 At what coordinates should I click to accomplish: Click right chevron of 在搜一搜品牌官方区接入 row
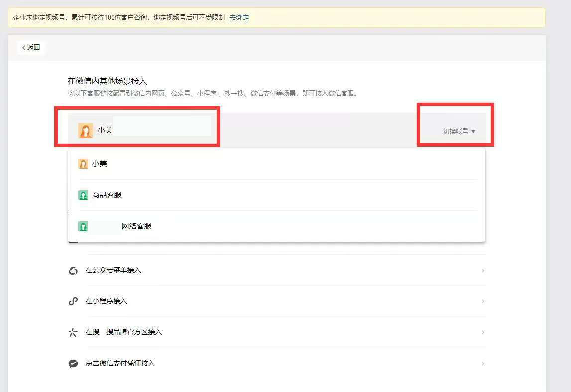coord(482,332)
